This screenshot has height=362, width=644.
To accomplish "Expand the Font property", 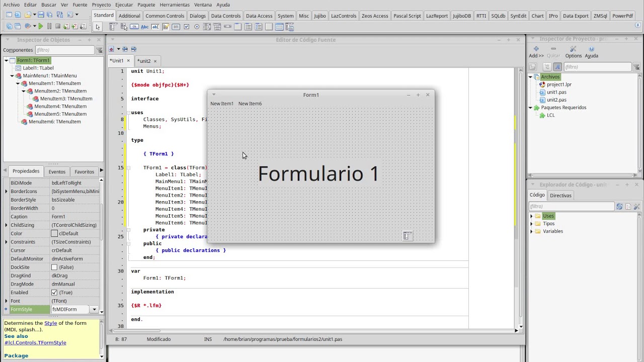I will (x=6, y=301).
